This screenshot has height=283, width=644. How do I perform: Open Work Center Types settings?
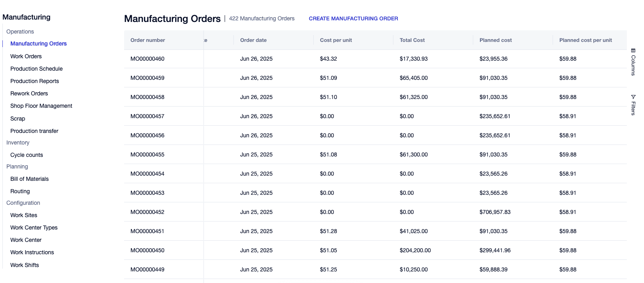coord(34,228)
